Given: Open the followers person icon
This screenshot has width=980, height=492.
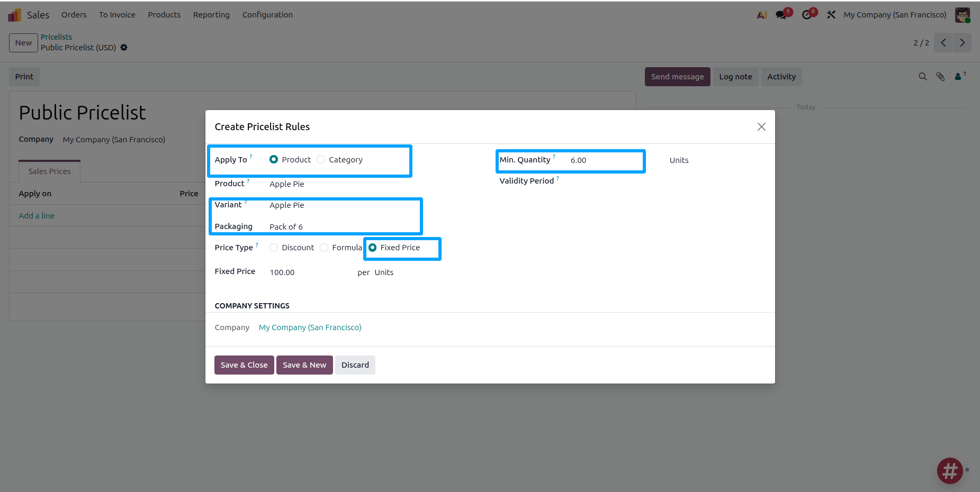Looking at the screenshot, I should pyautogui.click(x=959, y=76).
